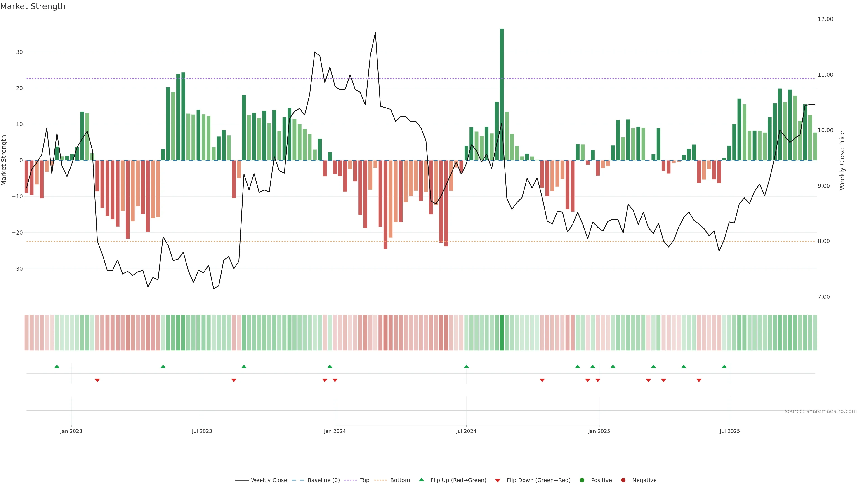This screenshot has height=488, width=868.
Task: Hide the Negative legend series
Action: coord(644,480)
